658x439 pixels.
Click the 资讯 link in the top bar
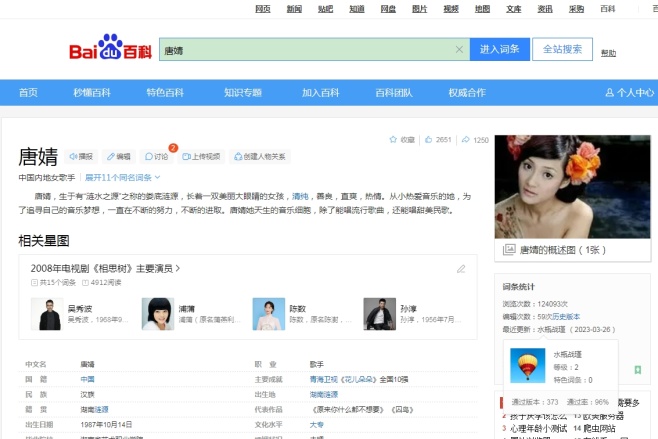[x=545, y=8]
